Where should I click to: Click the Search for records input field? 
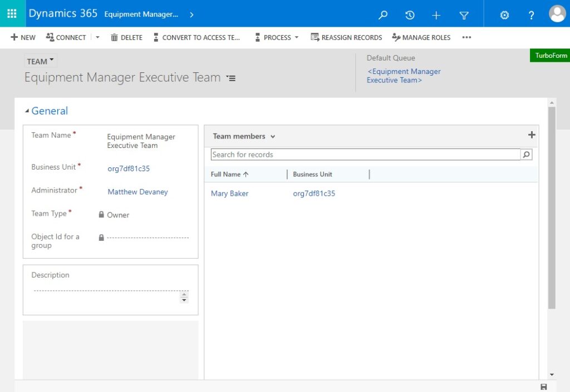click(362, 154)
